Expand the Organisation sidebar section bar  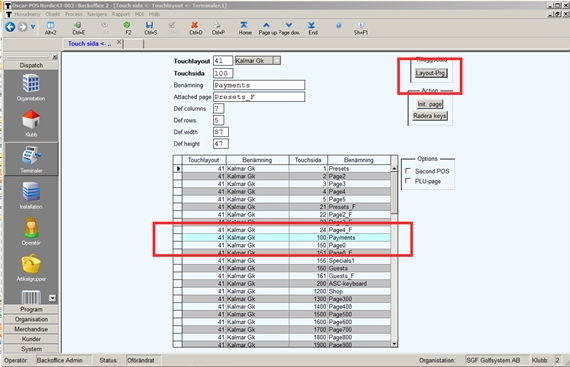click(31, 319)
